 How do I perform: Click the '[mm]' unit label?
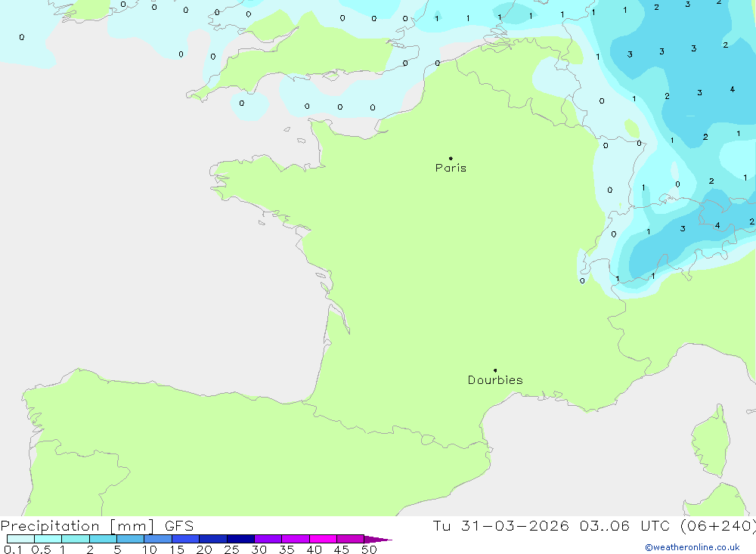tap(132, 526)
